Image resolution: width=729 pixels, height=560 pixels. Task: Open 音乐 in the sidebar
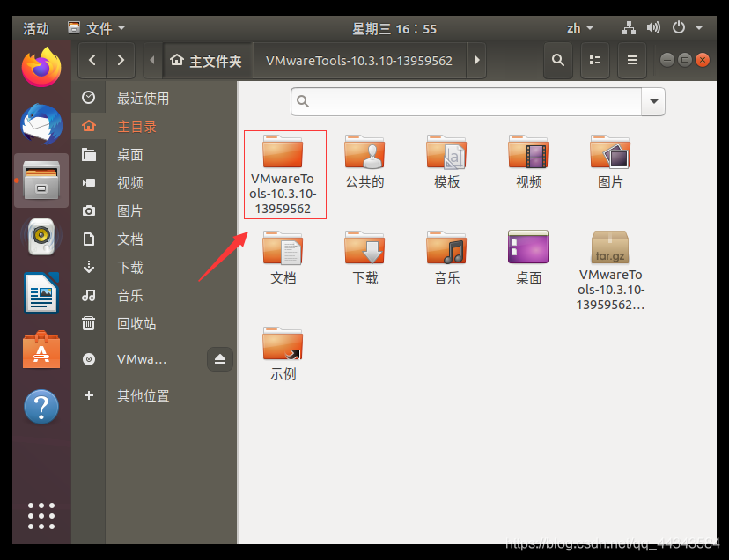coord(154,295)
